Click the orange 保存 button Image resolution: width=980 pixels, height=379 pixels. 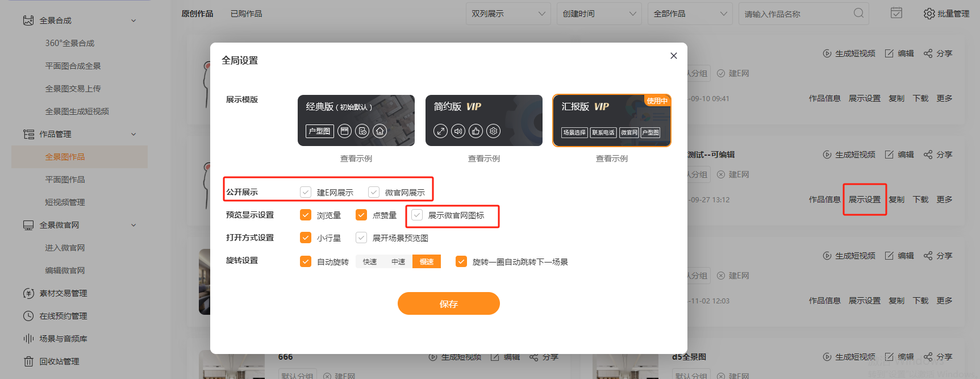[x=448, y=303]
